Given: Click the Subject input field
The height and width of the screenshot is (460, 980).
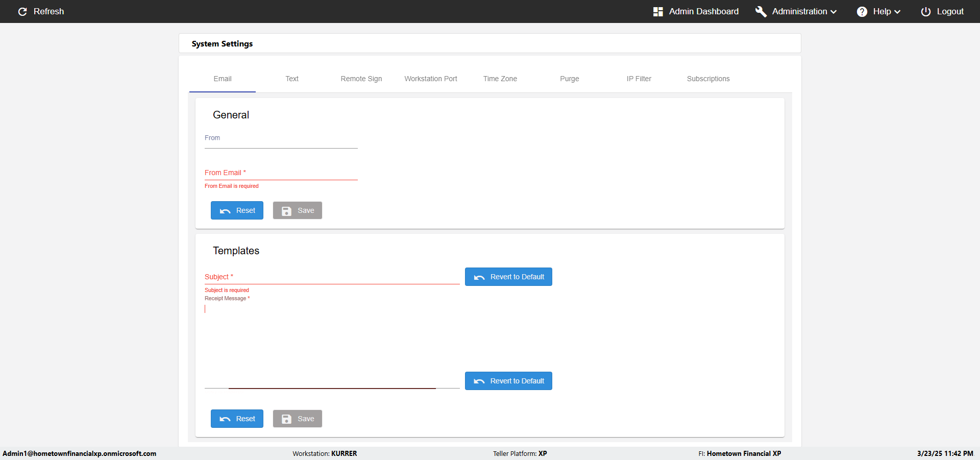Looking at the screenshot, I should tap(332, 277).
